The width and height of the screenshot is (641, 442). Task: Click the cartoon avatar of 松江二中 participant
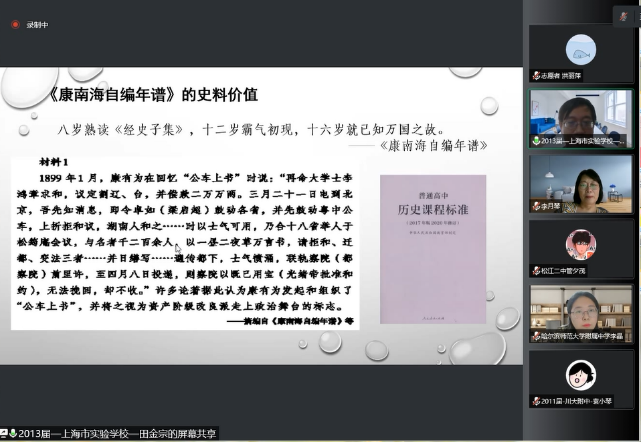[581, 243]
